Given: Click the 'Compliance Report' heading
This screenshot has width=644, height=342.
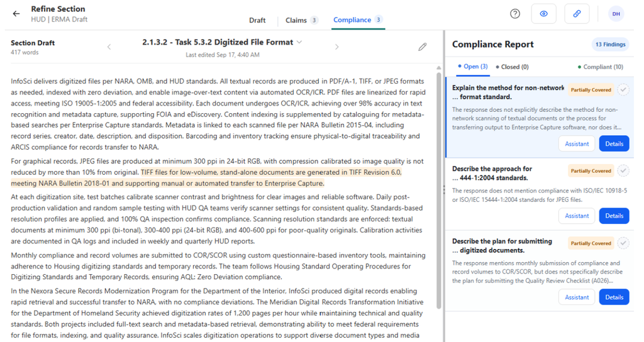Looking at the screenshot, I should [493, 45].
